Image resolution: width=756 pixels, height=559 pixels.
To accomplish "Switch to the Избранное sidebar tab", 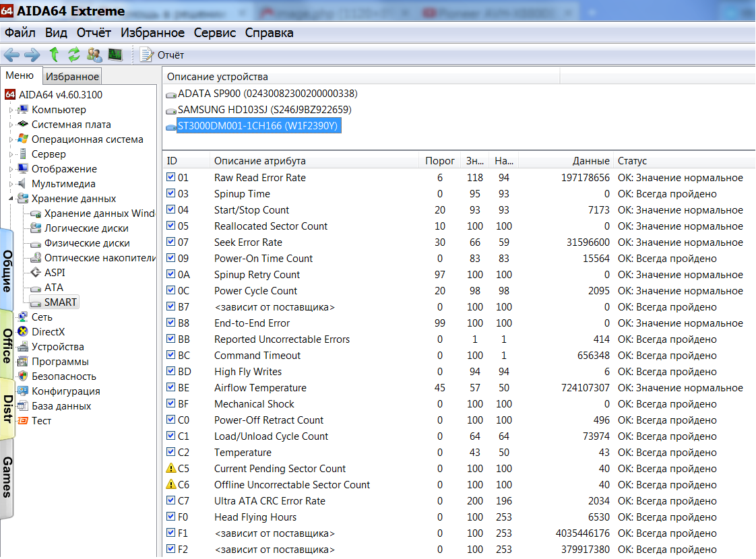I will point(72,77).
